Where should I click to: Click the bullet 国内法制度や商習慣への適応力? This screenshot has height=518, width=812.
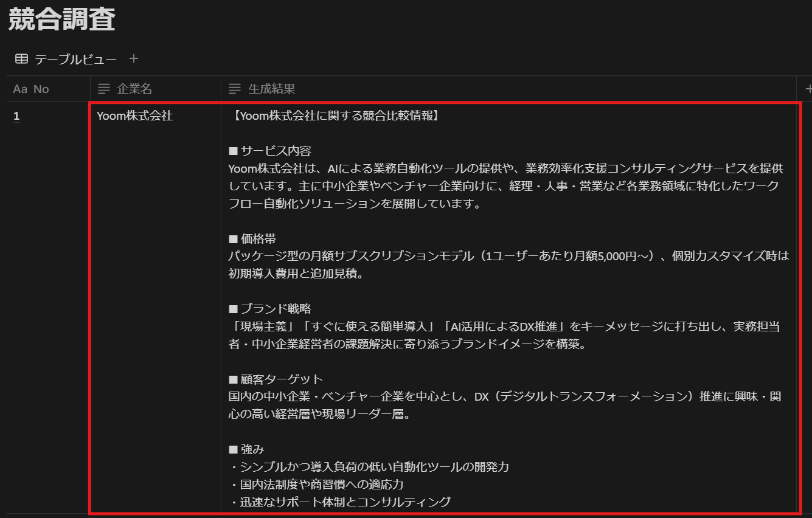[x=316, y=485]
